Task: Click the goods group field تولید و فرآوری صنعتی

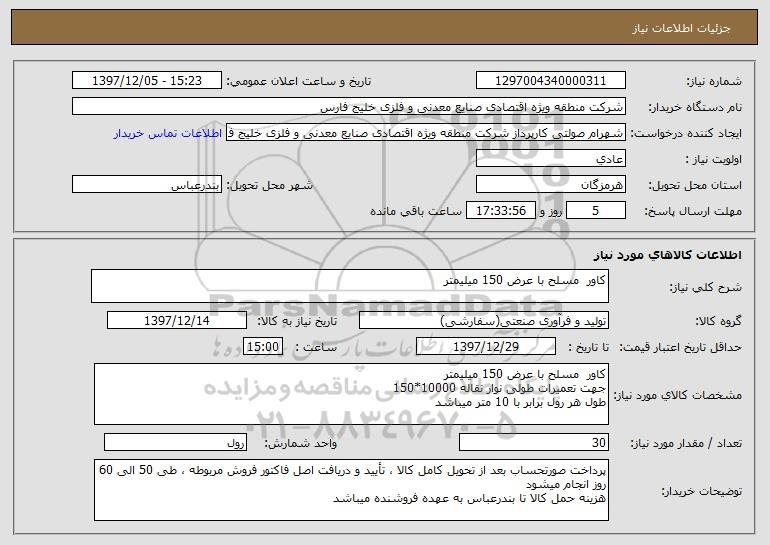Action: coord(484,321)
